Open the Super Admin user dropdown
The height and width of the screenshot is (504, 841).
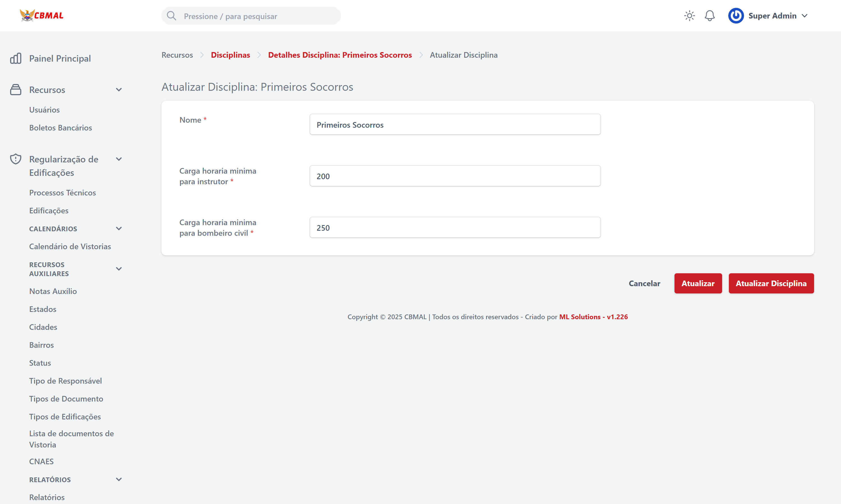(x=804, y=16)
